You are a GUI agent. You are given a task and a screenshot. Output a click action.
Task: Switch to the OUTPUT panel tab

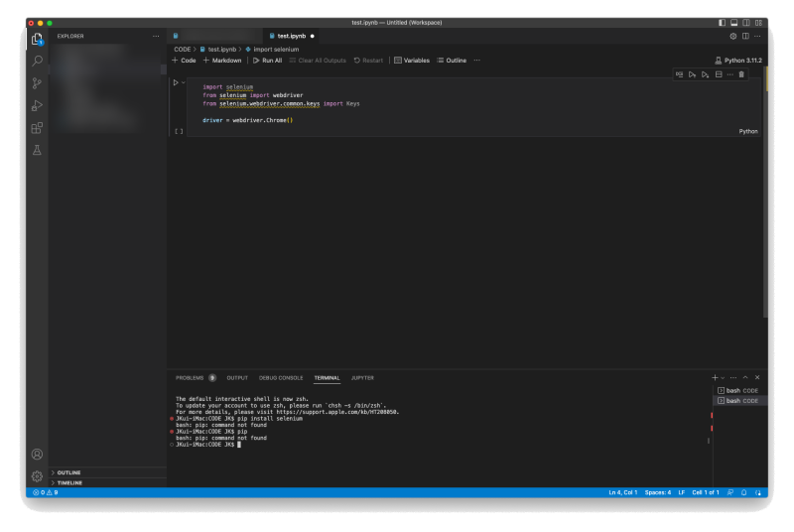click(x=237, y=378)
